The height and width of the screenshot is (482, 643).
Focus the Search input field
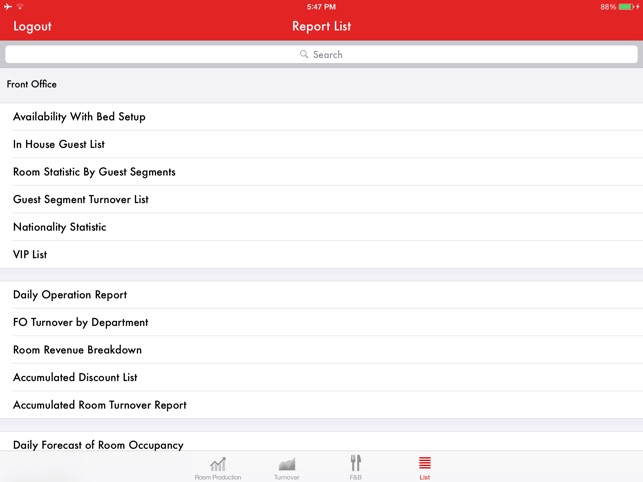coord(322,54)
